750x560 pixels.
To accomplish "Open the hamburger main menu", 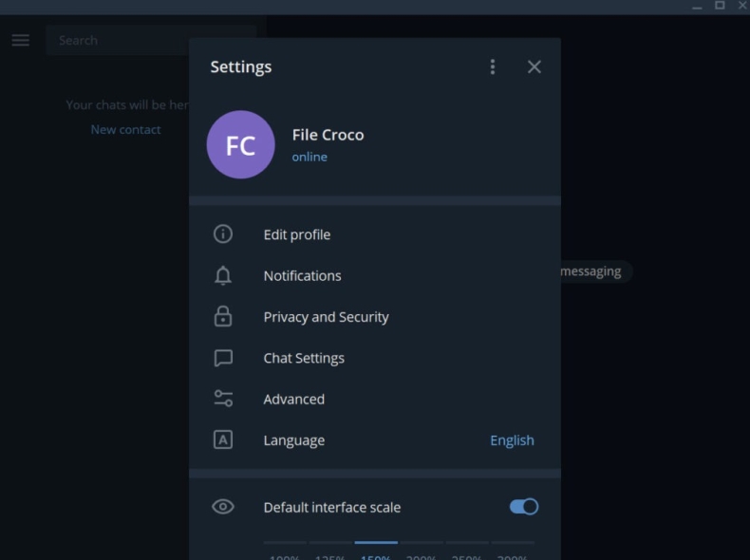I will (20, 41).
